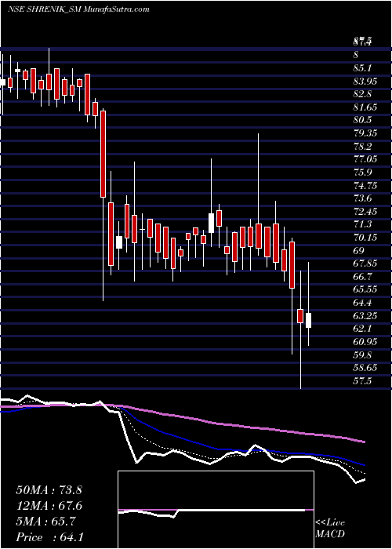Click the Price : 64.1 readout
Viewport: 392px width, 549px height.
click(49, 537)
